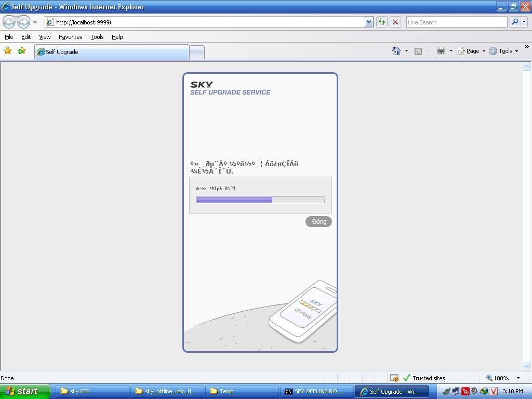Screen dimensions: 532x399
Task: Open the View menu
Action: click(45, 37)
